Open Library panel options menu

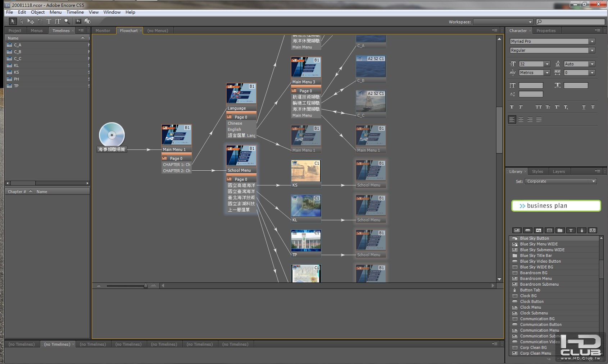click(x=598, y=171)
